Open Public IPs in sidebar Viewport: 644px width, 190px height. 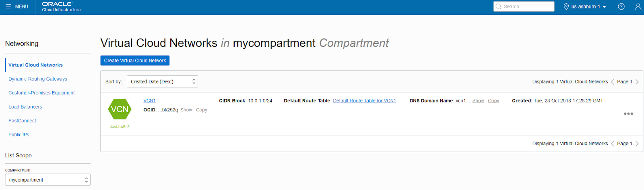click(19, 135)
